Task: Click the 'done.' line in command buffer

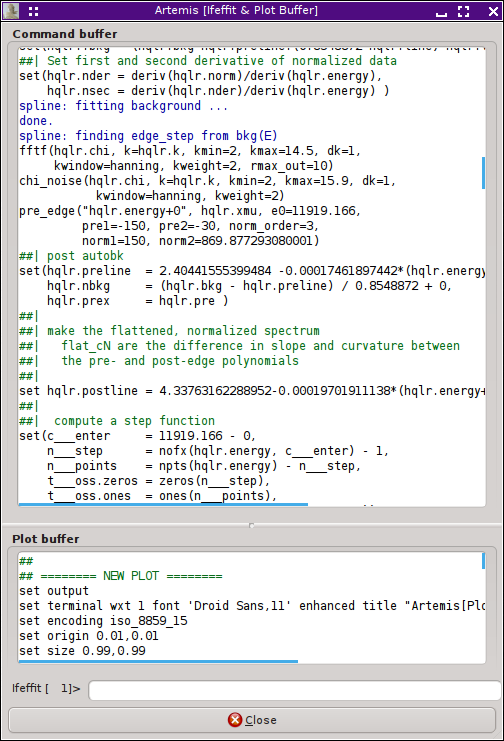Action: click(x=36, y=121)
